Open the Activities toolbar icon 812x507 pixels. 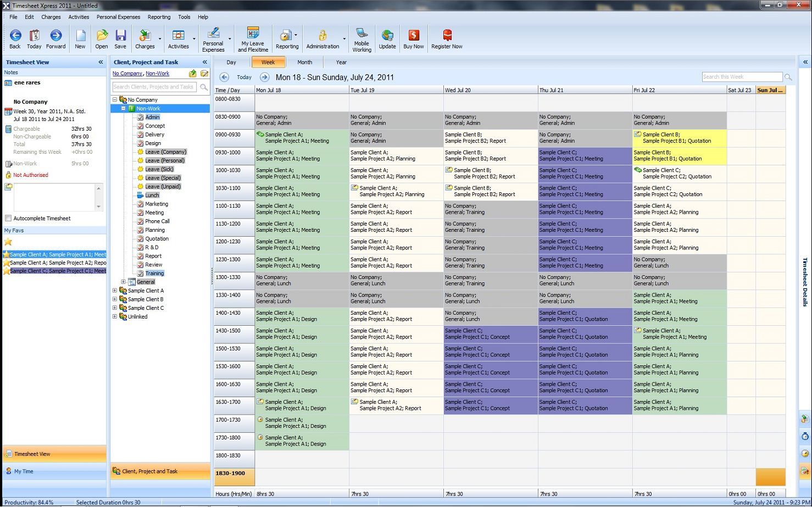click(178, 38)
